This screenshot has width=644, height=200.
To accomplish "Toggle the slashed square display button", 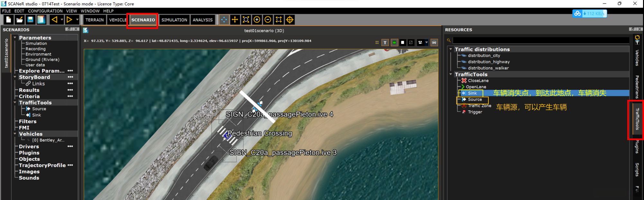I will click(411, 43).
